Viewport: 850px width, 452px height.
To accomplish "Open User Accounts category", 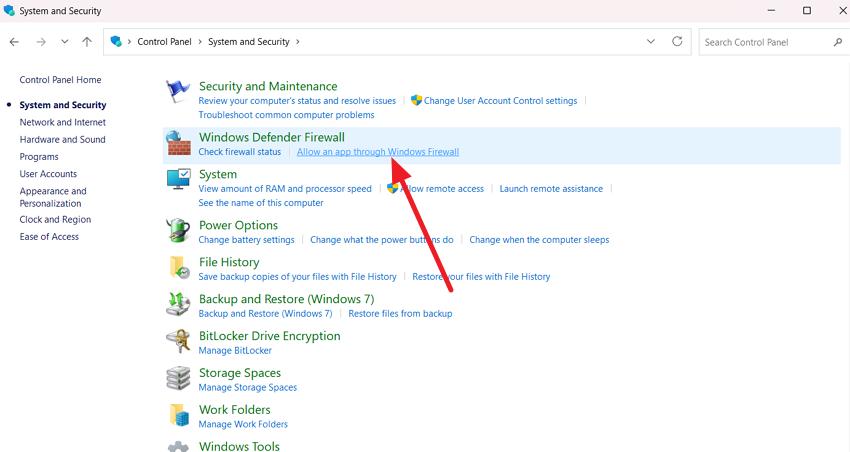I will click(48, 174).
